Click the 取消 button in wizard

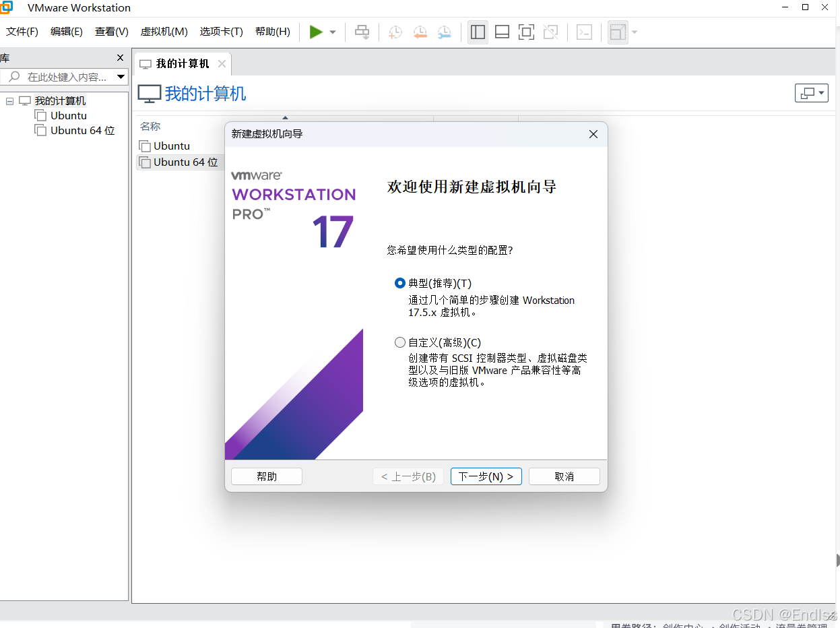tap(564, 476)
